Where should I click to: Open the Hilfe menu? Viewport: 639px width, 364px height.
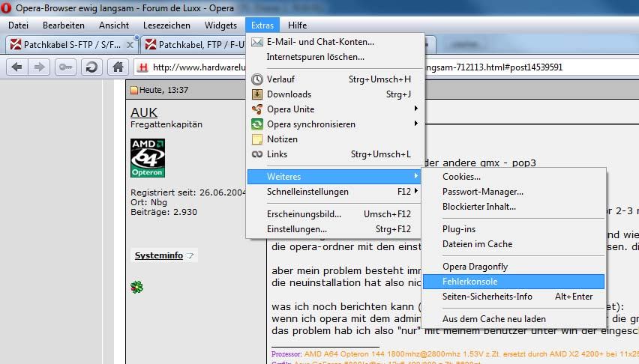[x=297, y=25]
